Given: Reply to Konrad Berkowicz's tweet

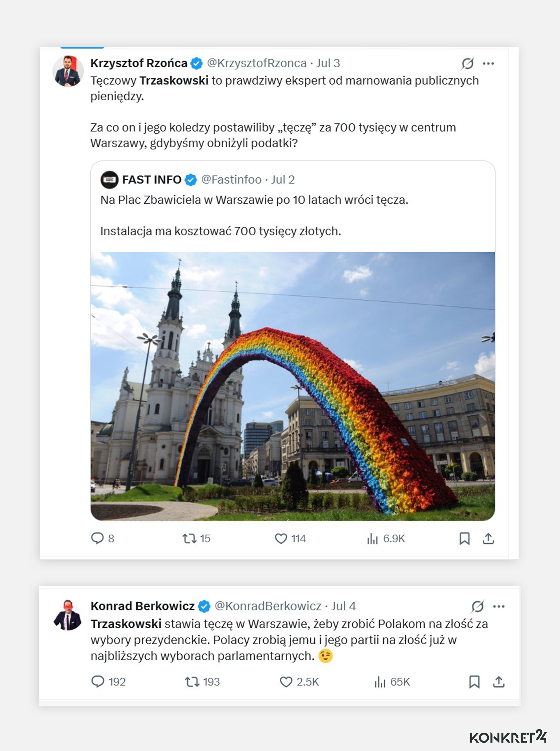Looking at the screenshot, I should click(x=98, y=682).
